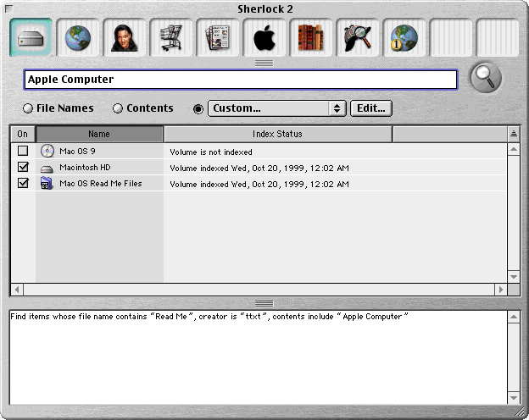Start search with the magnifying glass button
Viewport: 529px width, 420px height.
point(486,78)
